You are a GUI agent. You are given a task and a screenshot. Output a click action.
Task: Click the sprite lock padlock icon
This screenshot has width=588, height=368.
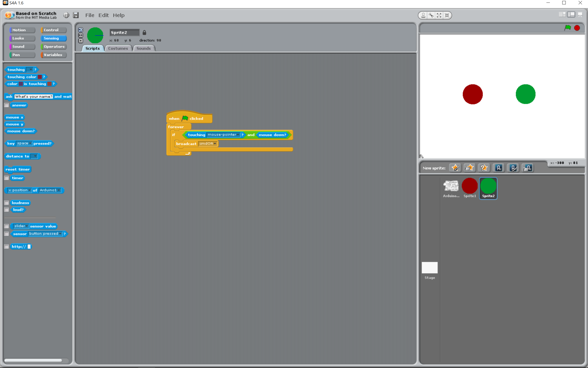(144, 32)
